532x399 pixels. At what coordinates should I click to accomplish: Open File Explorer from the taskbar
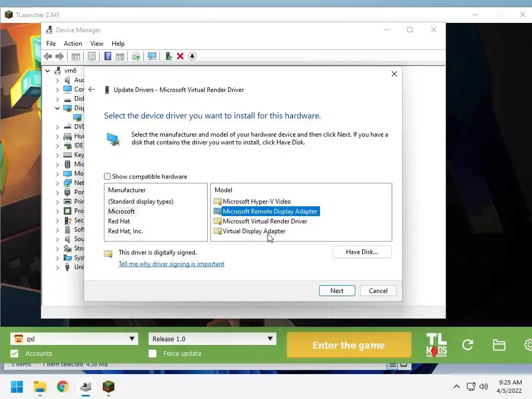point(39,387)
